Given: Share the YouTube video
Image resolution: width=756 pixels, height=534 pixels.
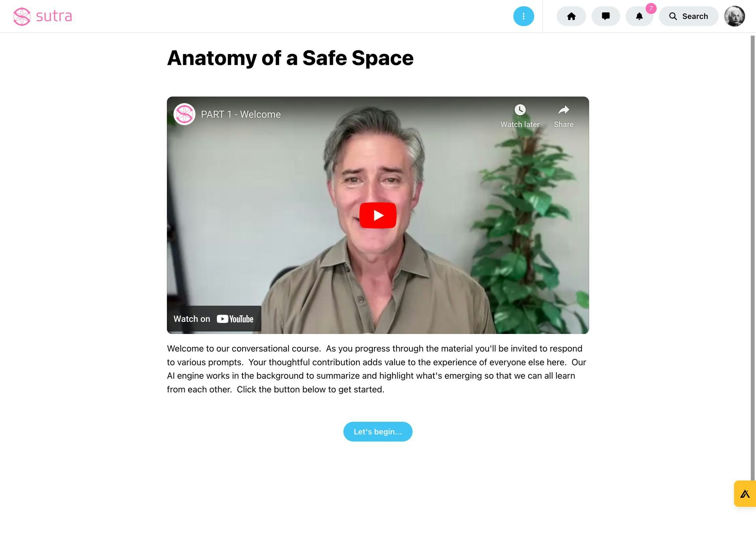Looking at the screenshot, I should (563, 116).
